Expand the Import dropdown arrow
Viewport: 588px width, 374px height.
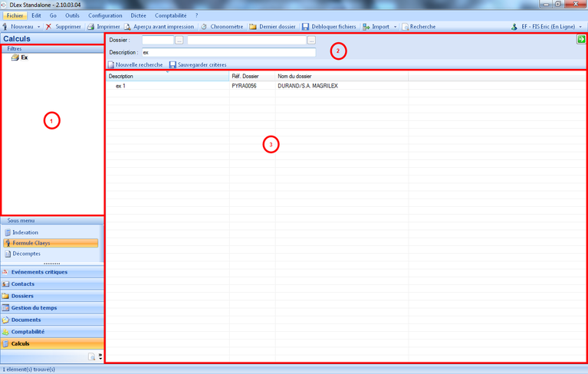coord(396,27)
